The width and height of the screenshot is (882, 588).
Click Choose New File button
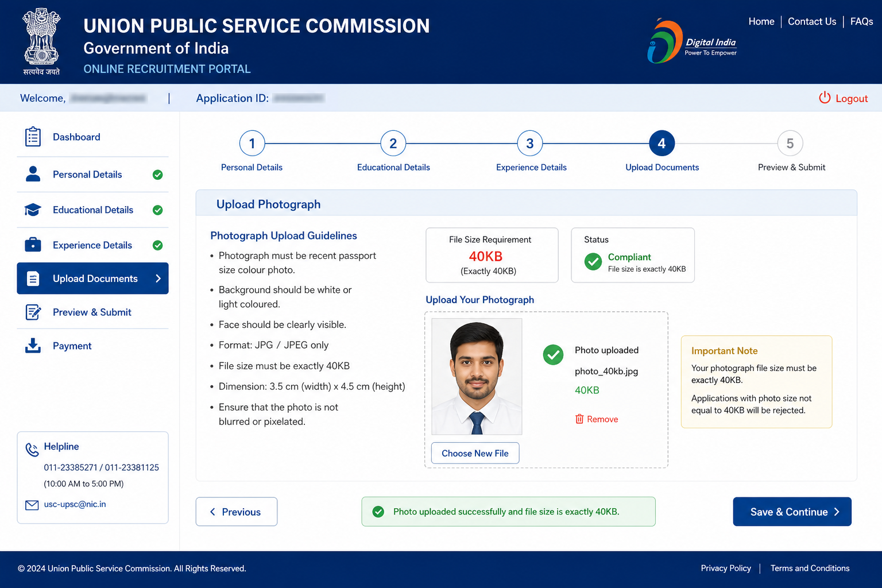pos(475,453)
